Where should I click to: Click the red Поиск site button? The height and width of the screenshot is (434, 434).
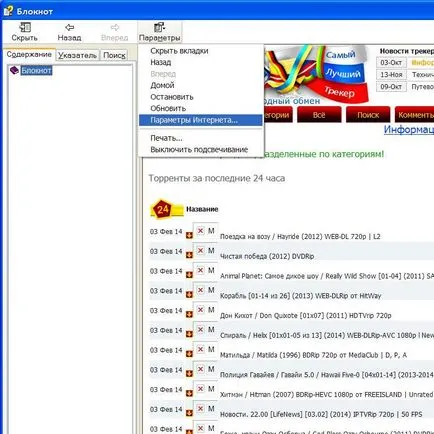tap(368, 115)
